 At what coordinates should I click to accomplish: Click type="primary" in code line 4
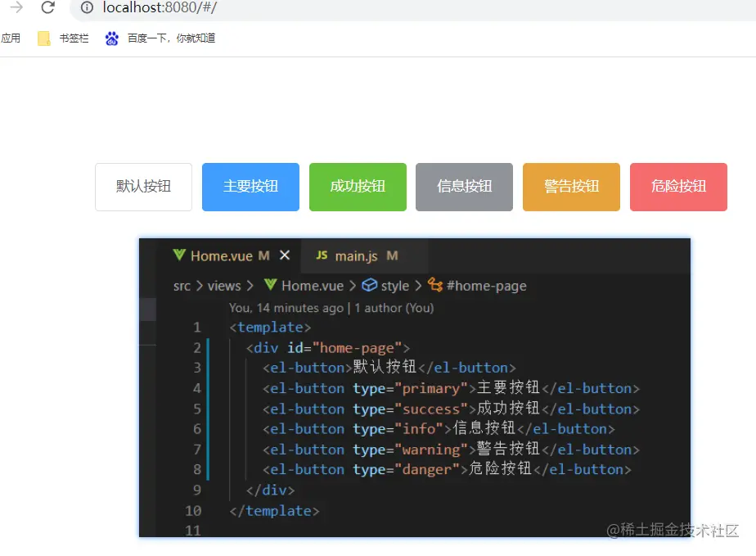[x=410, y=388]
